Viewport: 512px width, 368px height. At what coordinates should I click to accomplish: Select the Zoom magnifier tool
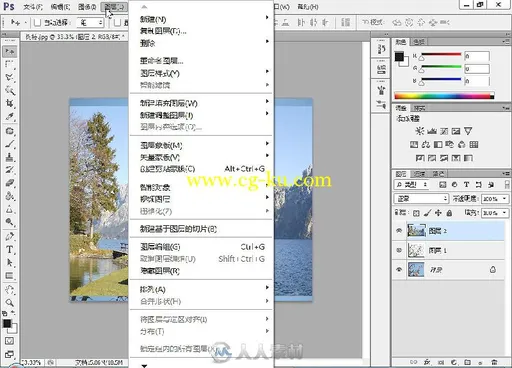[x=10, y=303]
